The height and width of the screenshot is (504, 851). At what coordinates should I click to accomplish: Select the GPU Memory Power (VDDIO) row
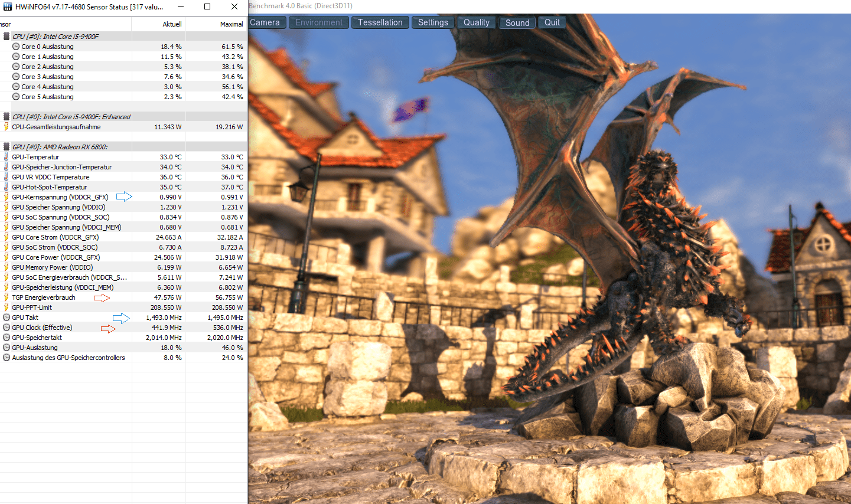(x=123, y=267)
